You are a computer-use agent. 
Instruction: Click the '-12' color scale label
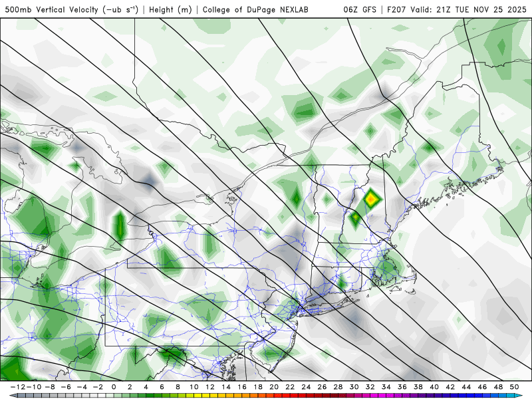point(17,387)
